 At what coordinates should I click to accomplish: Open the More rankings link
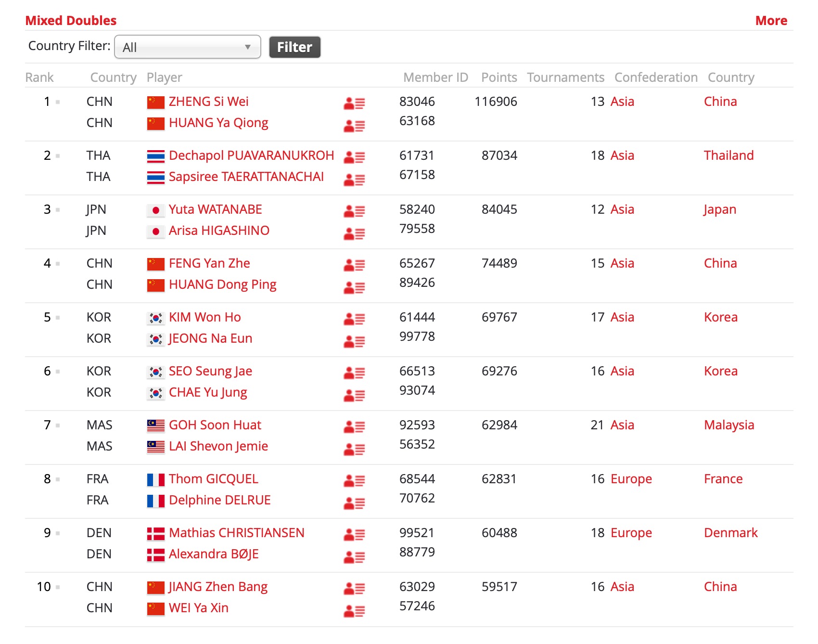point(771,21)
